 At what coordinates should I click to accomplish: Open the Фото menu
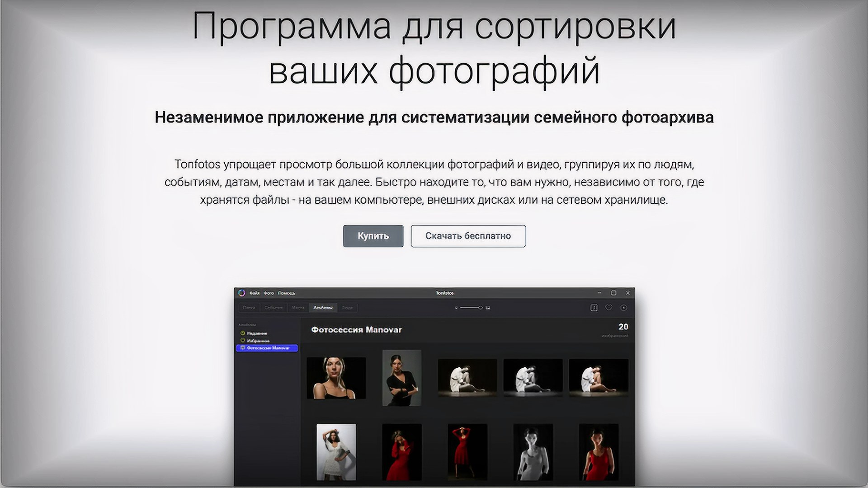(269, 293)
